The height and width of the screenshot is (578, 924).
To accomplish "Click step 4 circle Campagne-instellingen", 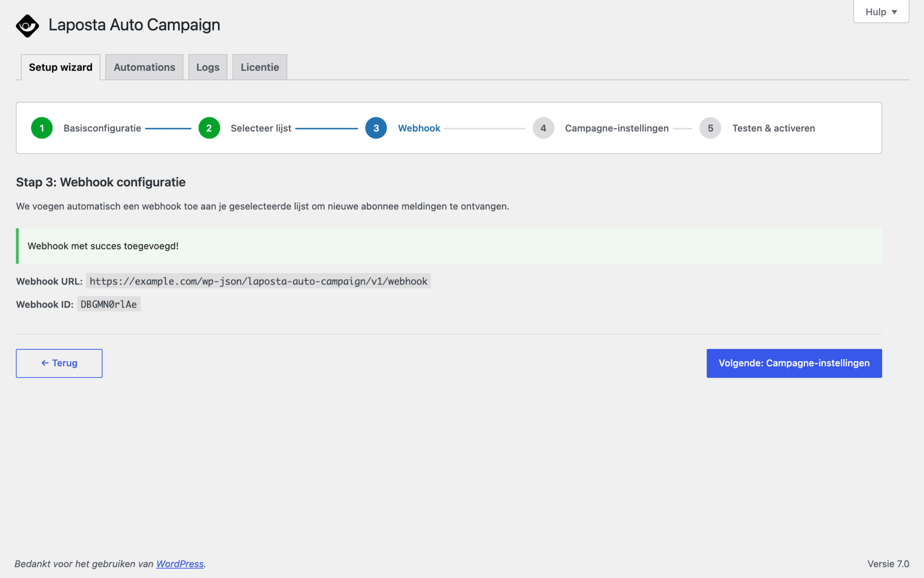I will [543, 128].
